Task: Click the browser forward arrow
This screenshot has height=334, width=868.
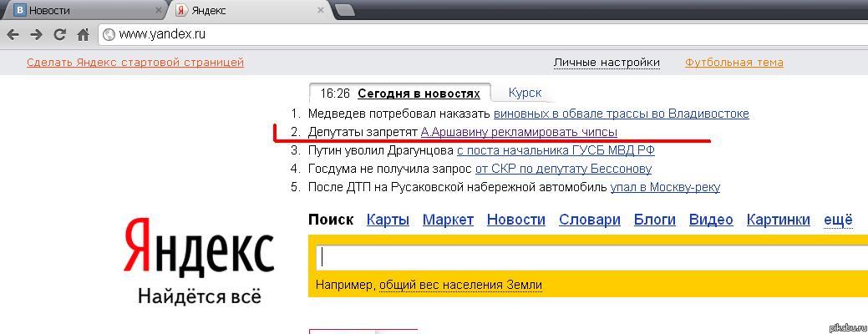Action: tap(36, 34)
